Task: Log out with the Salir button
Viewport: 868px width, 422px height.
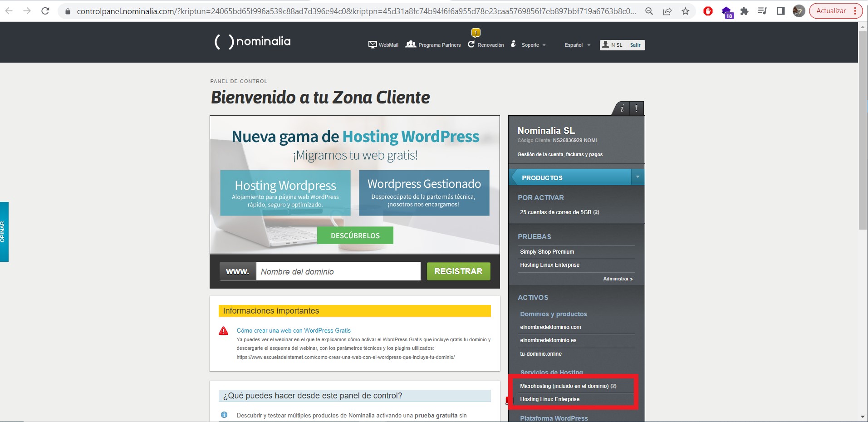Action: [x=635, y=44]
